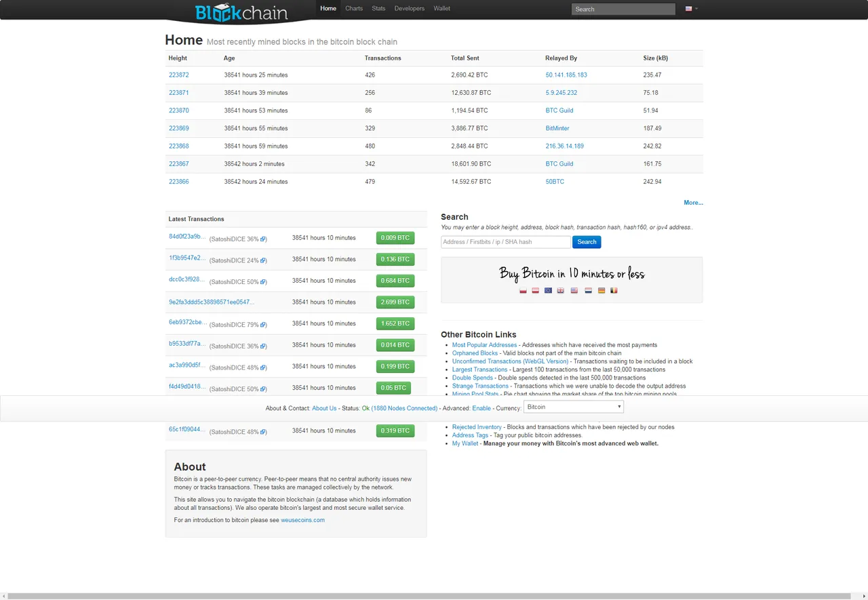The width and height of the screenshot is (868, 600).
Task: Open the Wallet menu item
Action: [442, 9]
